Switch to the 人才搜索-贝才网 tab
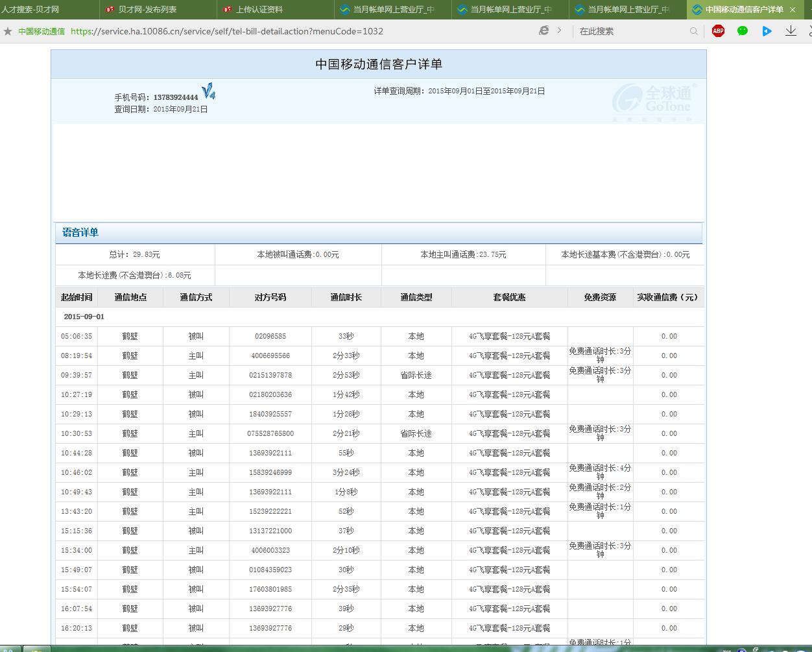 click(30, 10)
